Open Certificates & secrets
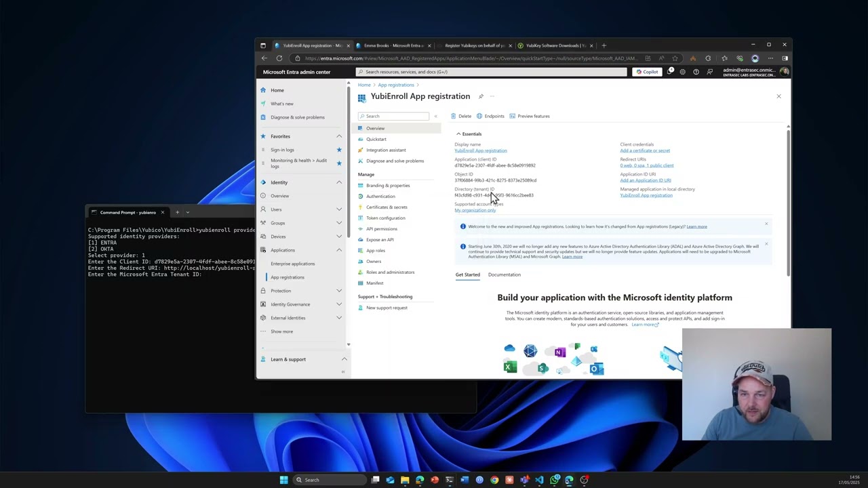The image size is (868, 488). point(387,207)
